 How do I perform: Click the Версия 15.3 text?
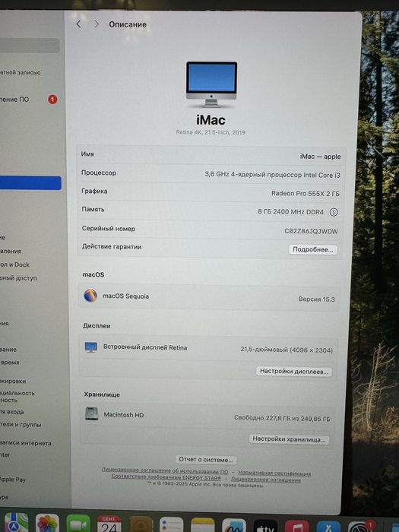click(317, 299)
